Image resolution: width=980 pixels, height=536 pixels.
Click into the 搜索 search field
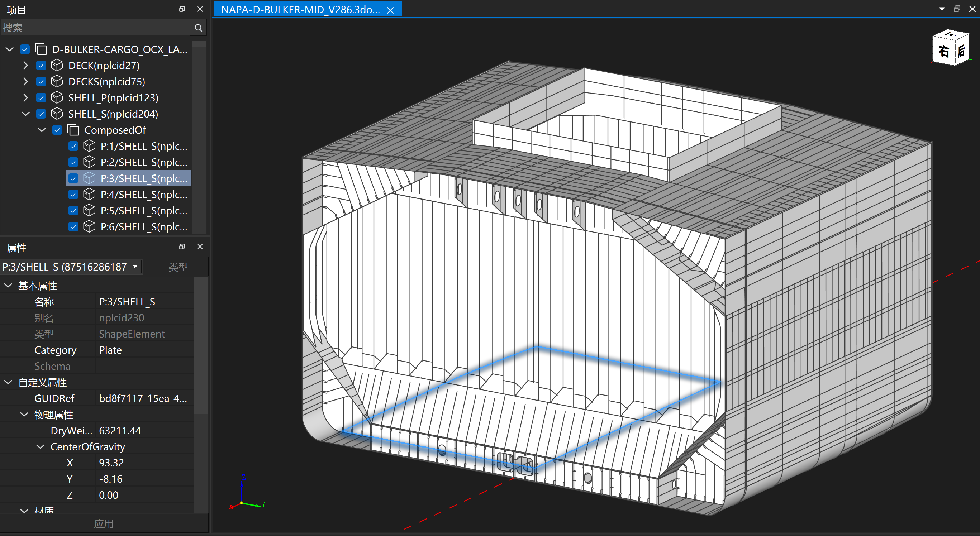(95, 28)
